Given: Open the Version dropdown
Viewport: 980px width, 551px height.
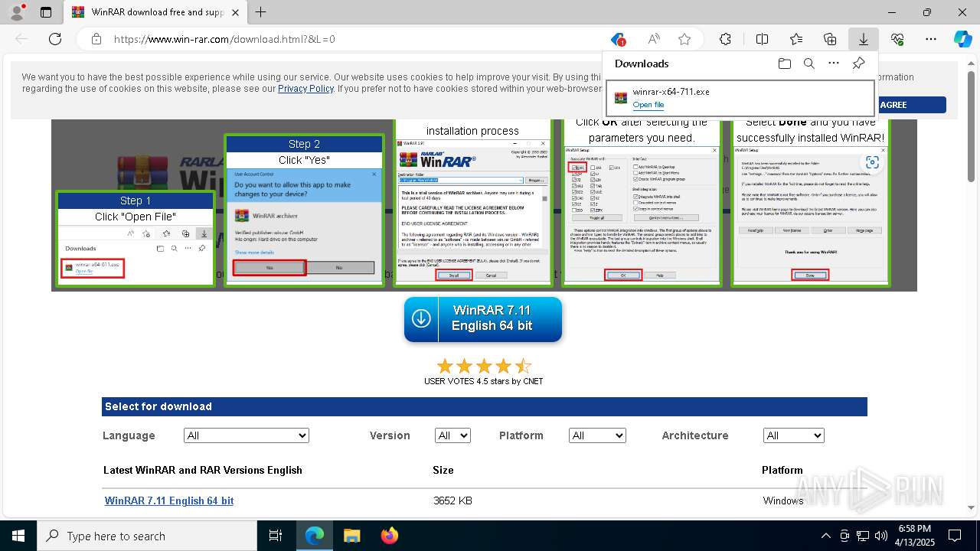Looking at the screenshot, I should 452,435.
